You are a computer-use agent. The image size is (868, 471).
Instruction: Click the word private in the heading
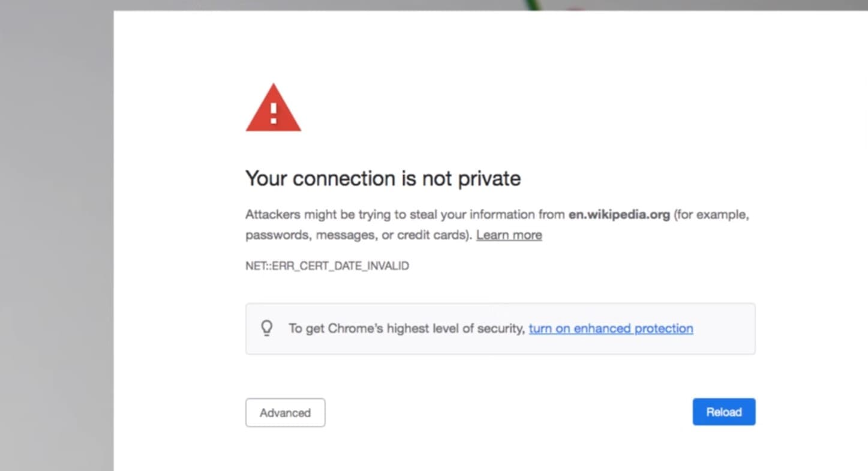pyautogui.click(x=489, y=178)
